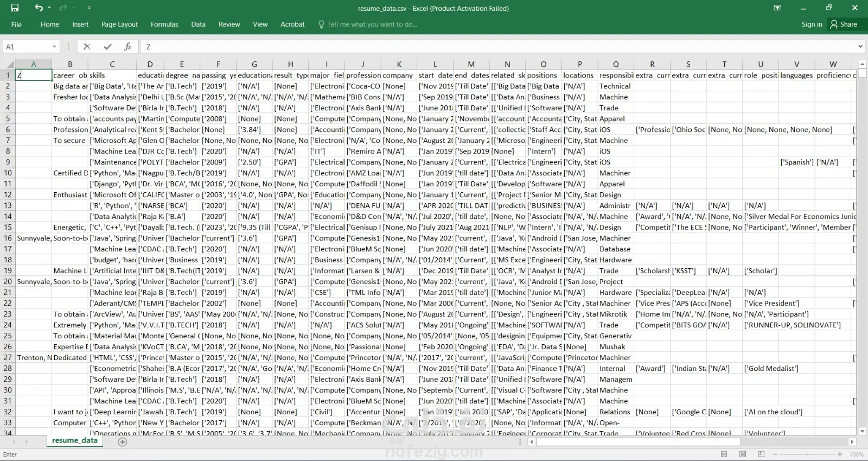
Task: Select column A header
Action: click(34, 64)
